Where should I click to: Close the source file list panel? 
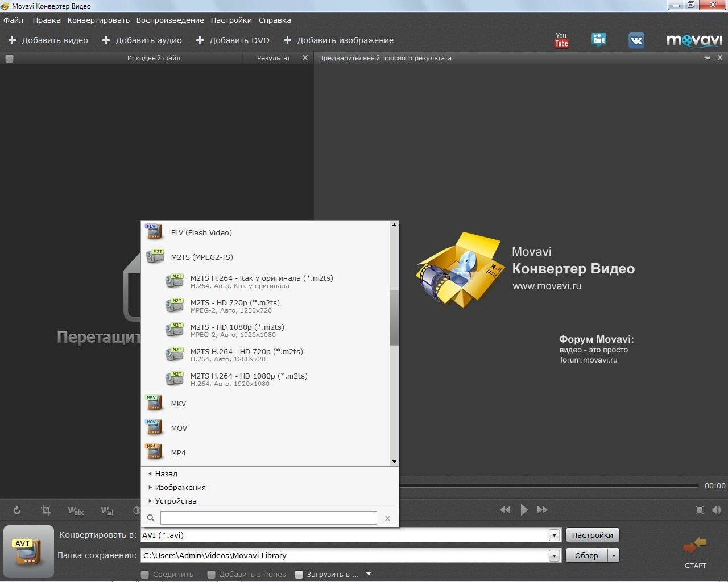pos(305,58)
